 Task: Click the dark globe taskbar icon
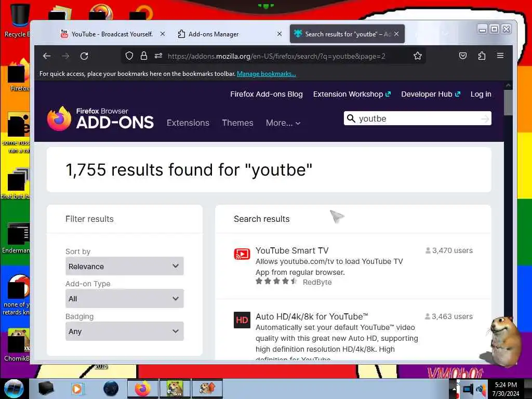(x=111, y=389)
